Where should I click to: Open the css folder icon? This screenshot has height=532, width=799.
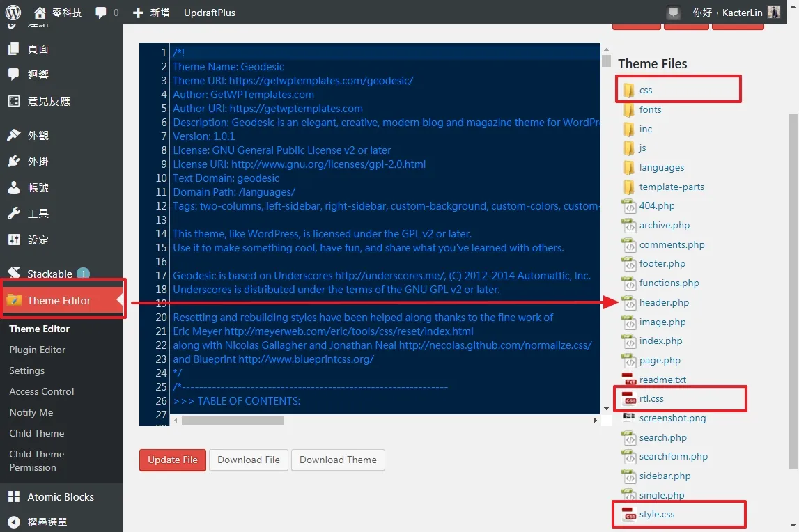pyautogui.click(x=629, y=91)
